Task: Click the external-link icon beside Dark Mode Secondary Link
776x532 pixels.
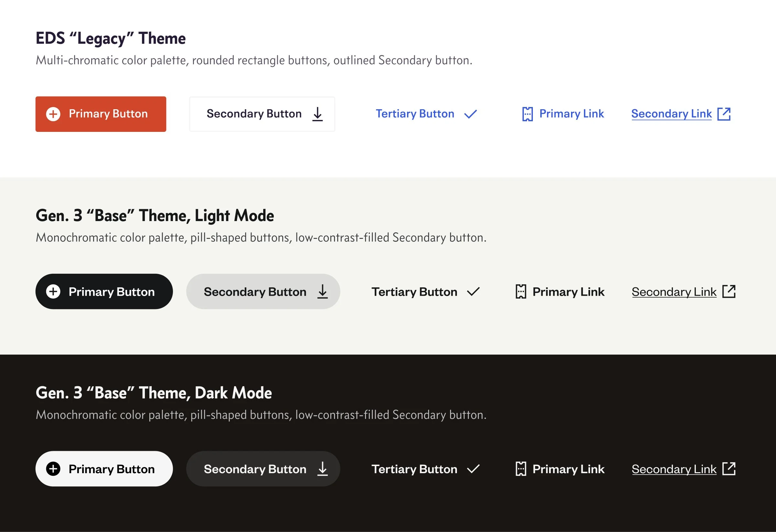Action: (729, 469)
